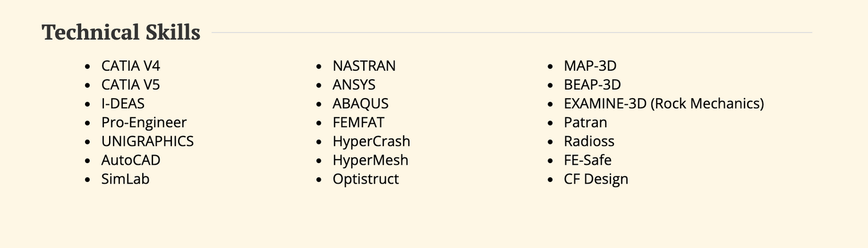Click the Technical Skills heading

point(121,32)
